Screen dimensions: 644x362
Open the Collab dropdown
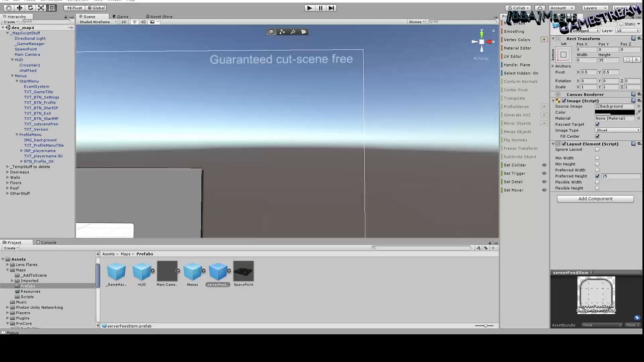point(519,8)
